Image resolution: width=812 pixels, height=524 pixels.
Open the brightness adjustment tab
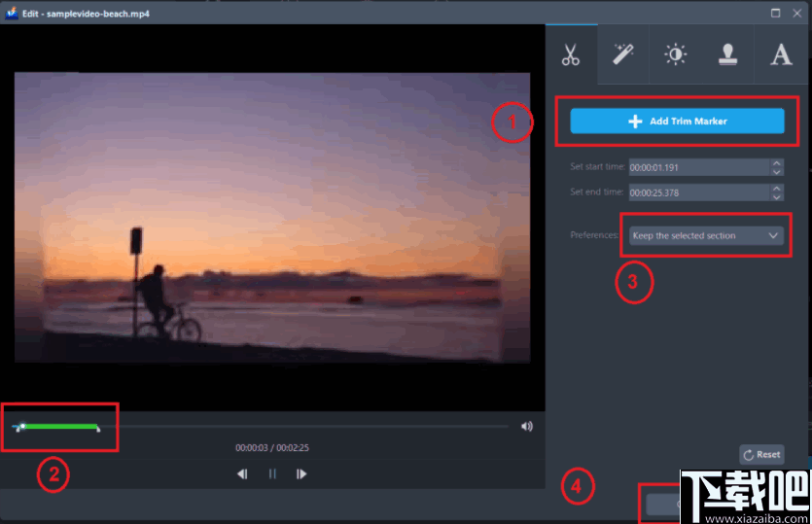point(675,54)
